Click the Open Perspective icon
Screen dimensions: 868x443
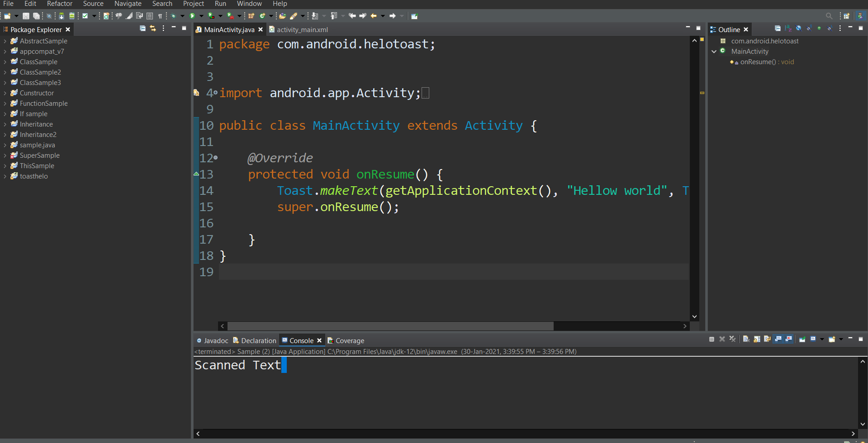click(x=846, y=16)
